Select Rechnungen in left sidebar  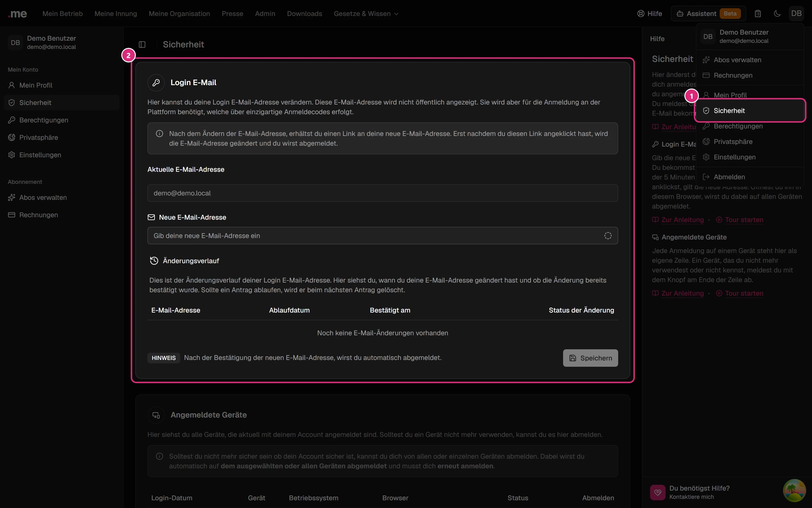click(x=62, y=215)
